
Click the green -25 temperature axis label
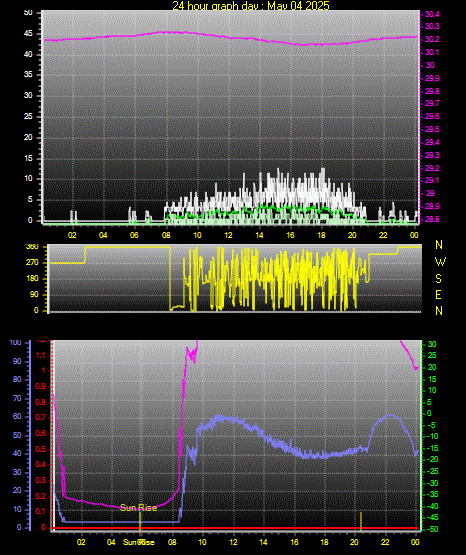[433, 471]
